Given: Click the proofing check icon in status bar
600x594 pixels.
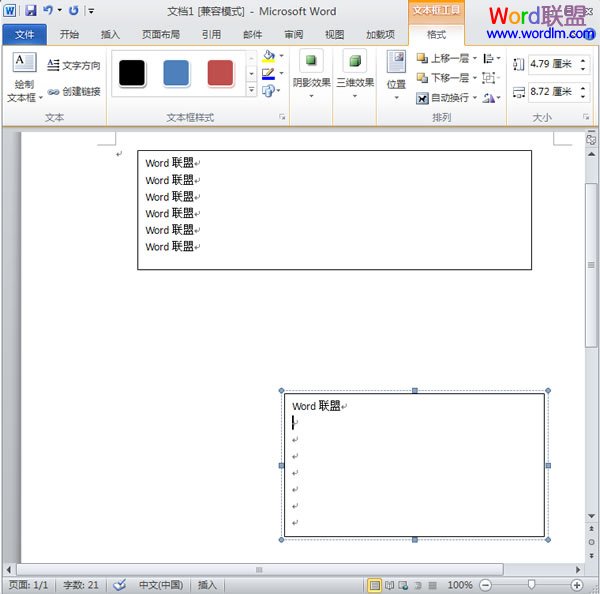Looking at the screenshot, I should [x=119, y=585].
